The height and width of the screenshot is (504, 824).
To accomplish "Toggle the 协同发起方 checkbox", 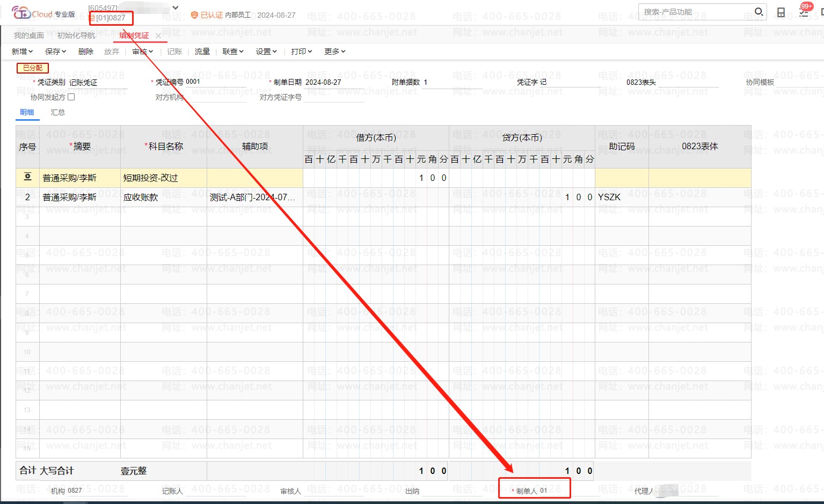I will [71, 97].
